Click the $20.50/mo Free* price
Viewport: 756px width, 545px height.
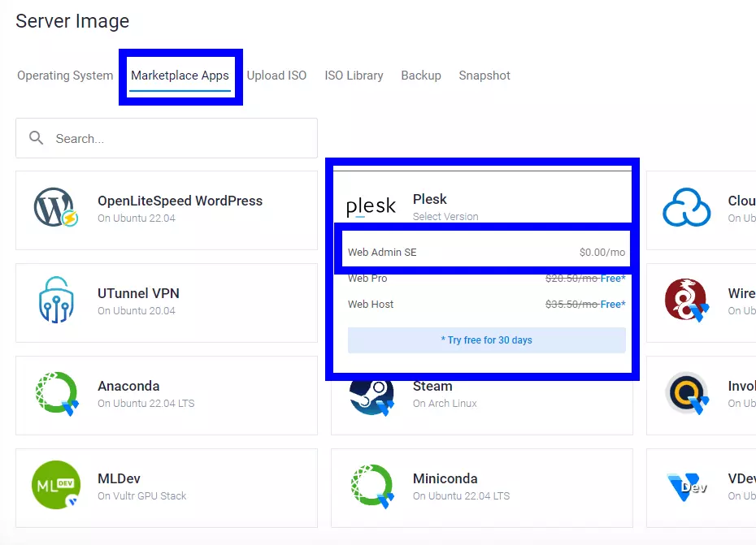tap(585, 278)
